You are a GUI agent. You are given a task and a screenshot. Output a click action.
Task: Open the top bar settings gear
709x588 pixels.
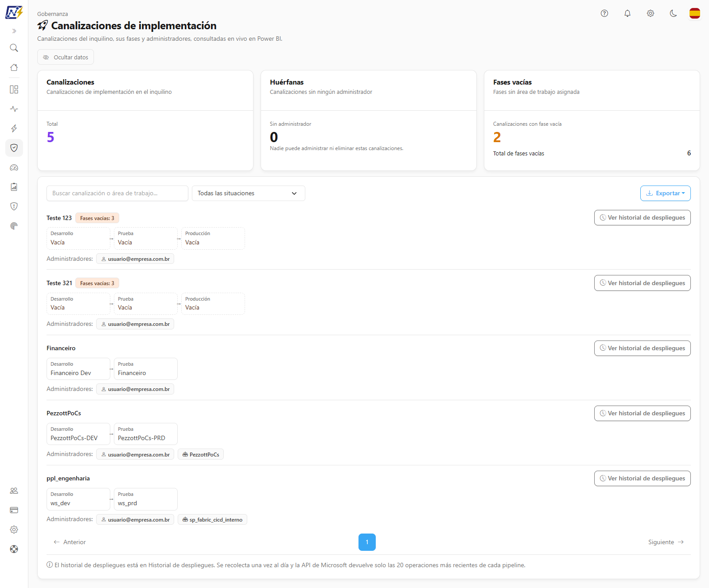pyautogui.click(x=651, y=13)
